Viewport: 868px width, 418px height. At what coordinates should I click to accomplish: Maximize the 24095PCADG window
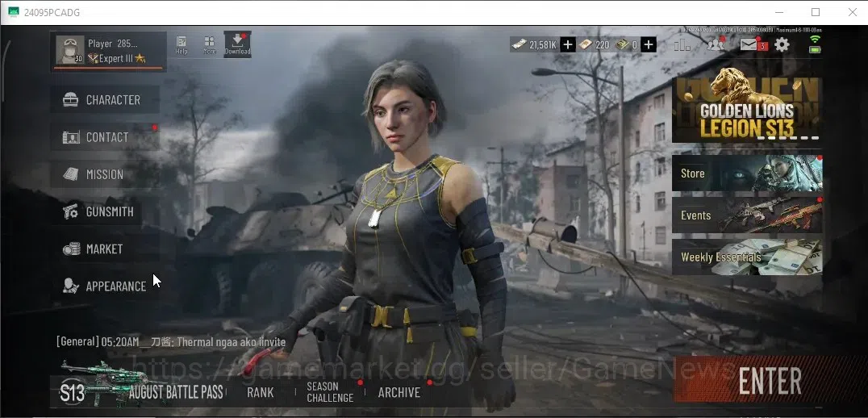(816, 12)
